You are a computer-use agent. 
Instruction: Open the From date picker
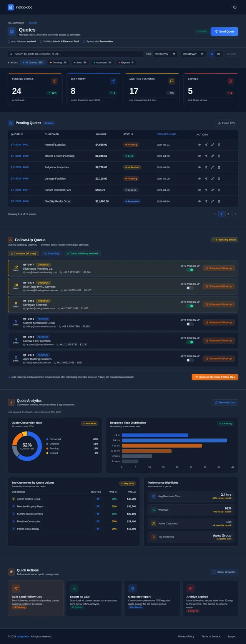(165, 54)
